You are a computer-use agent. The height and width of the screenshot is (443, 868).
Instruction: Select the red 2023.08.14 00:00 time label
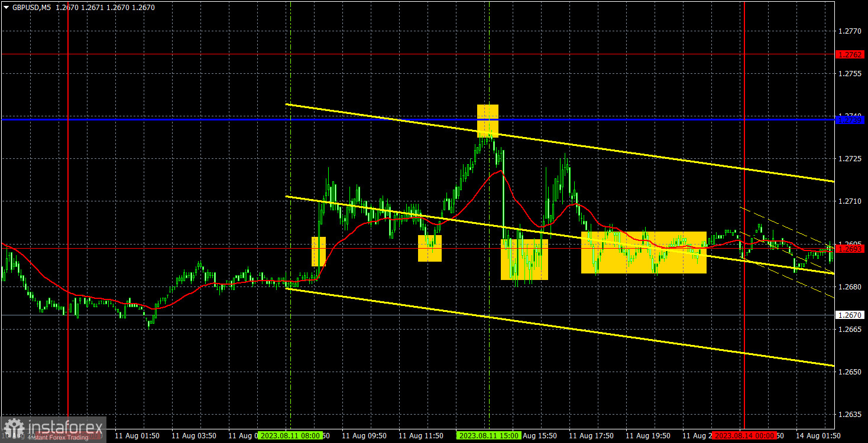(x=744, y=435)
